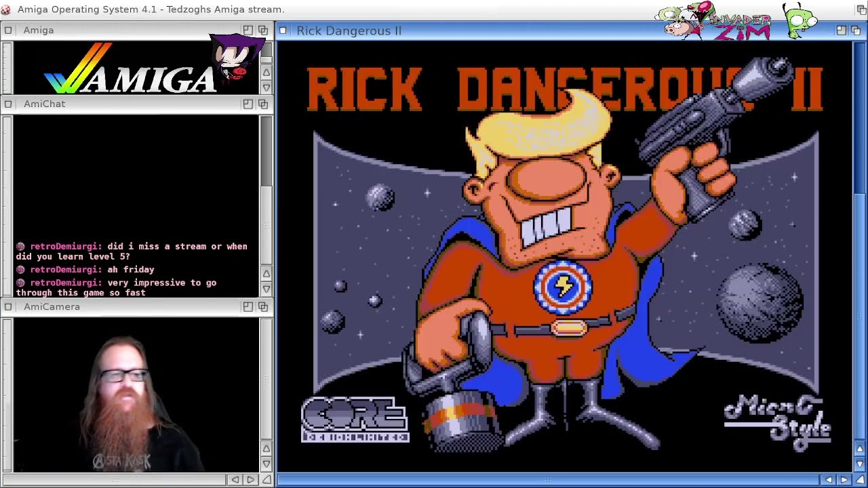This screenshot has height=488, width=868.
Task: Click the avatar icon next to the 'ah friday' message
Action: click(21, 270)
